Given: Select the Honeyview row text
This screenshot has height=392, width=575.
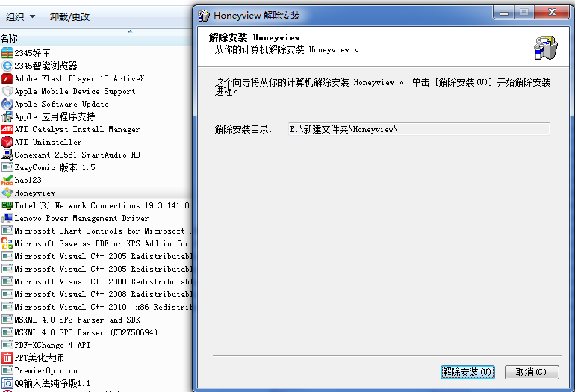Looking at the screenshot, I should tap(35, 193).
